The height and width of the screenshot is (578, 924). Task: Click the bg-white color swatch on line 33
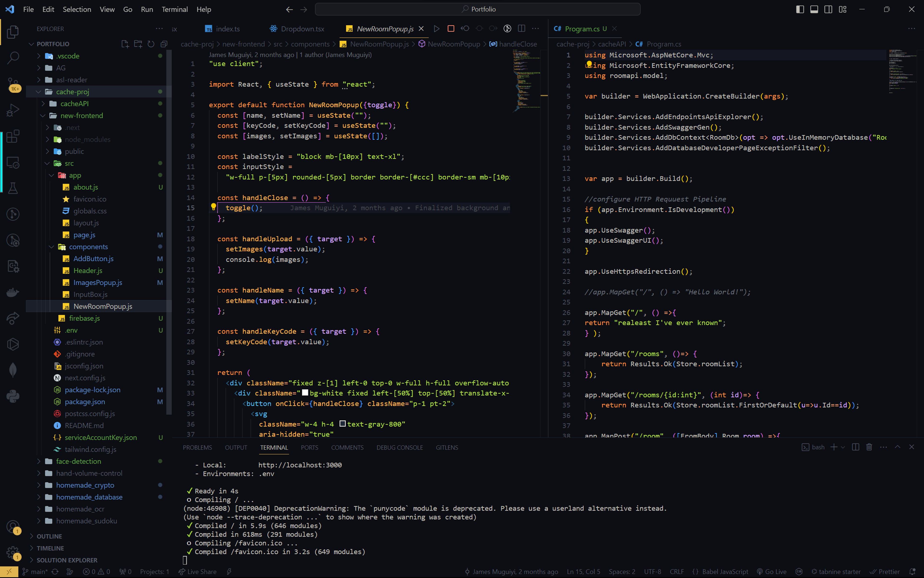305,393
